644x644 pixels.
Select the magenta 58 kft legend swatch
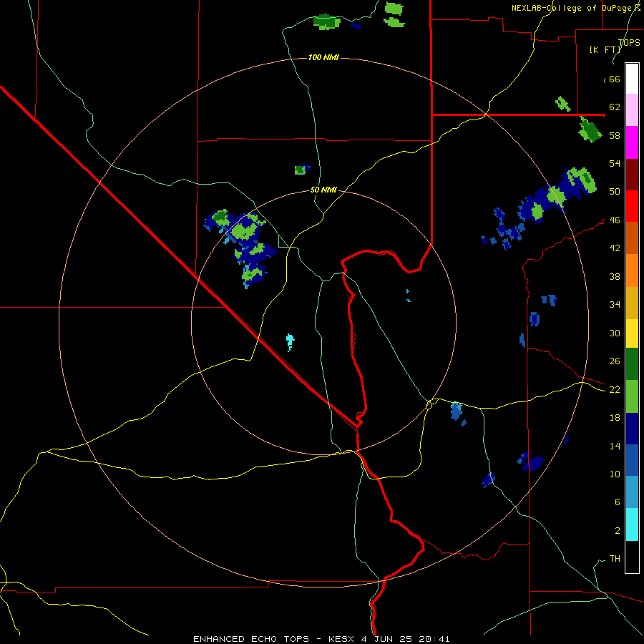[x=632, y=142]
